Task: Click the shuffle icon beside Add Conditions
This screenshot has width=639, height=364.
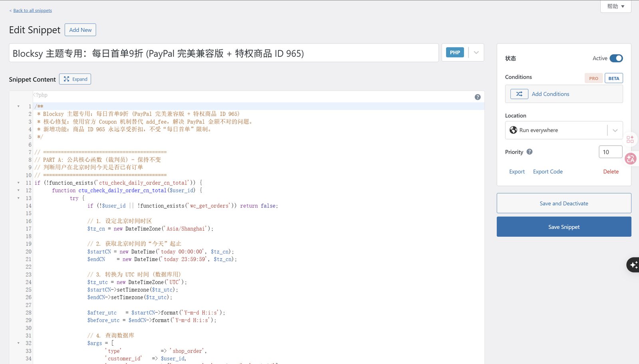Action: (519, 94)
